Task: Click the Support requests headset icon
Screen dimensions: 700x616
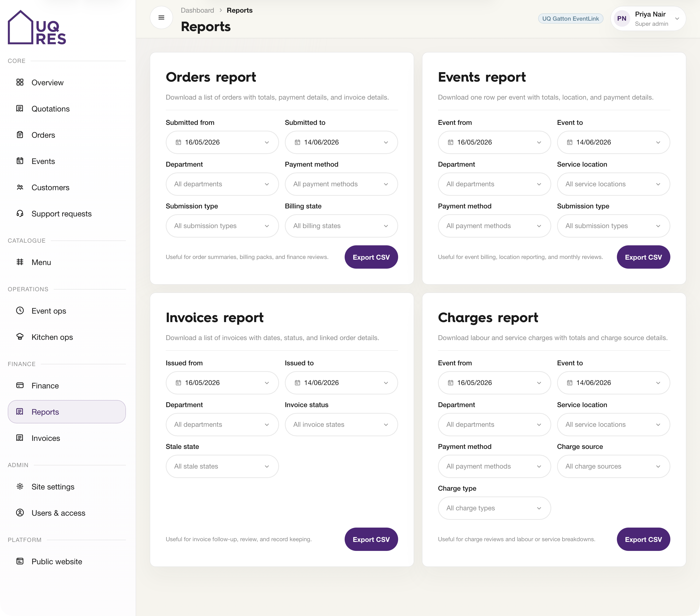Action: pyautogui.click(x=20, y=214)
